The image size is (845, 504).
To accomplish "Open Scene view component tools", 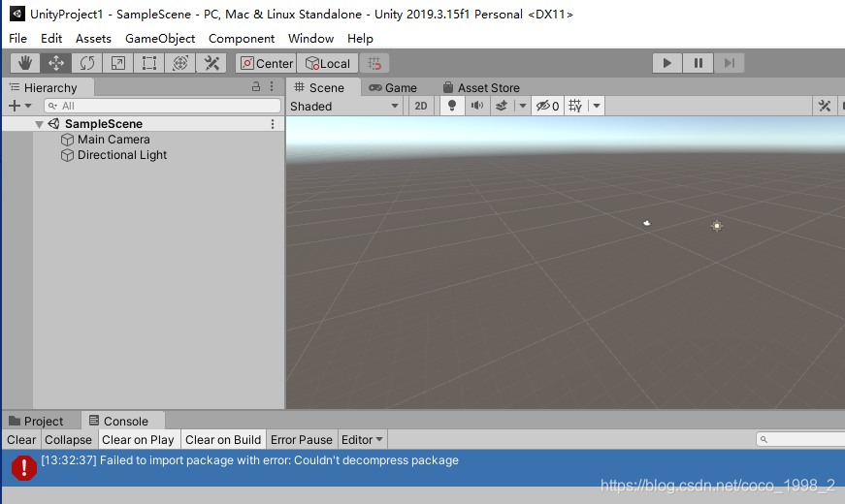I will [x=825, y=106].
